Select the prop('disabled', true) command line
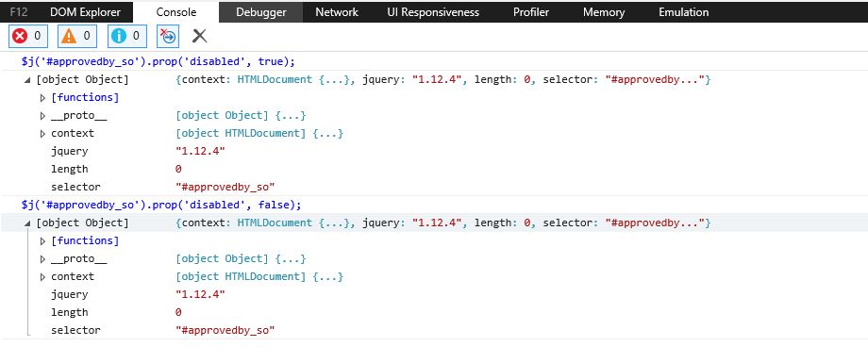 159,61
